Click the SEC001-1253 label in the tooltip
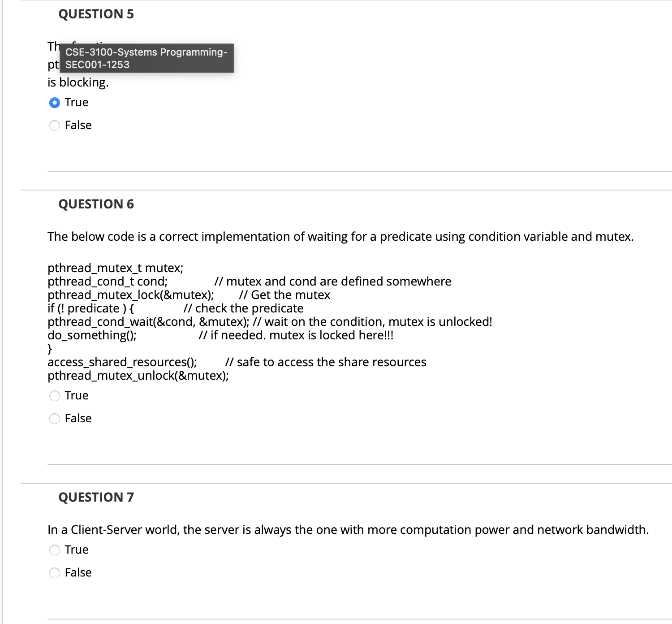Image resolution: width=672 pixels, height=624 pixels. [96, 65]
